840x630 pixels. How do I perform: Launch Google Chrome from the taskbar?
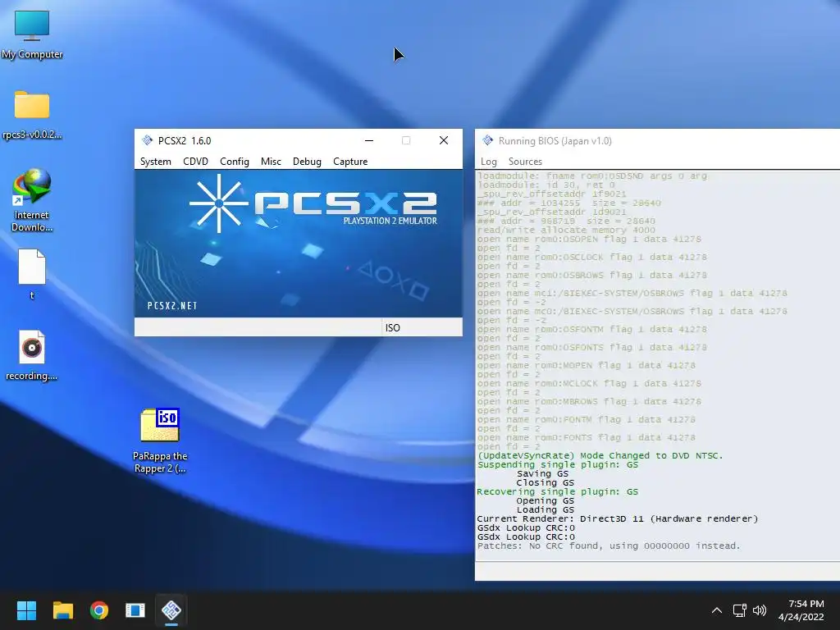click(99, 610)
